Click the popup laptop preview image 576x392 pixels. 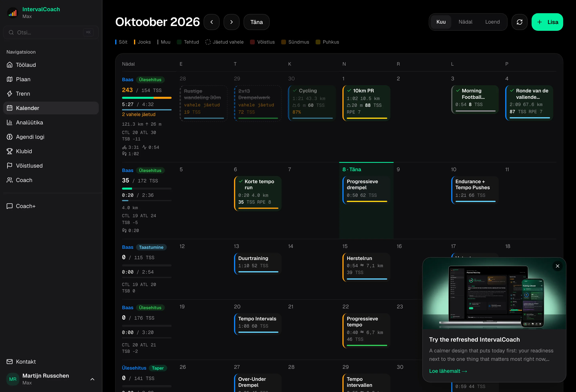494,294
